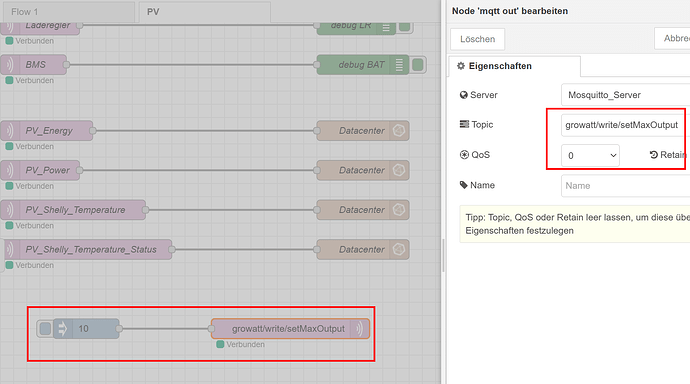
Task: Click the inject arrow icon on node 10
Action: point(62,329)
